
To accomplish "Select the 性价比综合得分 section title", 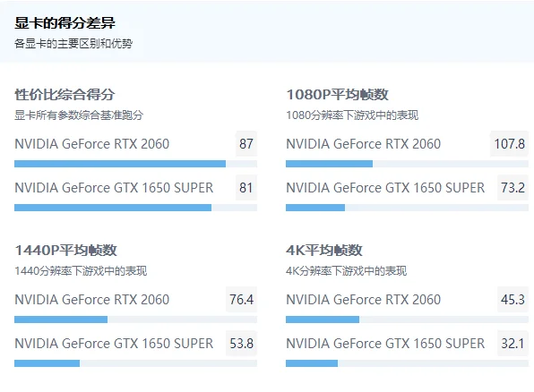I will (65, 95).
